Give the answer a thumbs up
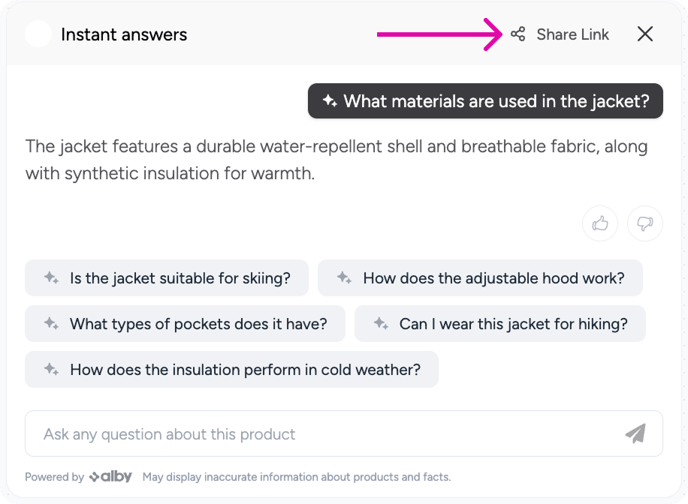Screen dimensions: 688x504 (x=600, y=224)
